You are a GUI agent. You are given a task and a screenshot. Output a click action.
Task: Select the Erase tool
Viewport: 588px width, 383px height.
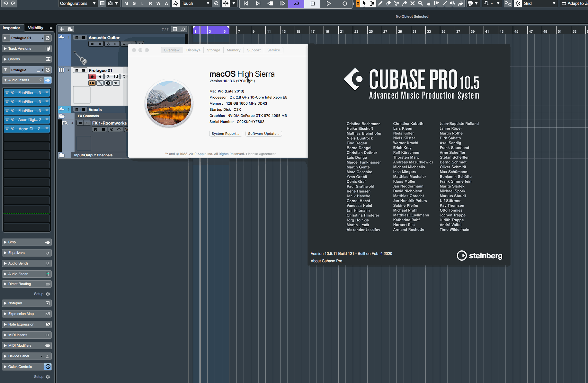[x=388, y=3]
